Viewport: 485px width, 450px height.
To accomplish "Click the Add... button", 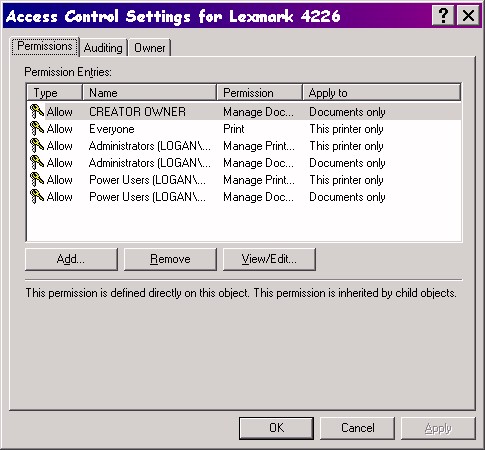I will click(x=71, y=259).
